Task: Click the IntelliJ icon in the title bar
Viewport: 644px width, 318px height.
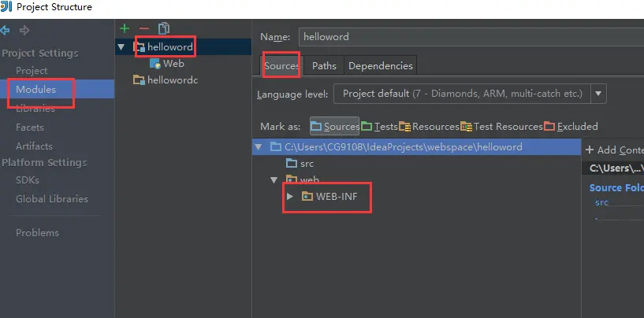Action: pyautogui.click(x=6, y=6)
